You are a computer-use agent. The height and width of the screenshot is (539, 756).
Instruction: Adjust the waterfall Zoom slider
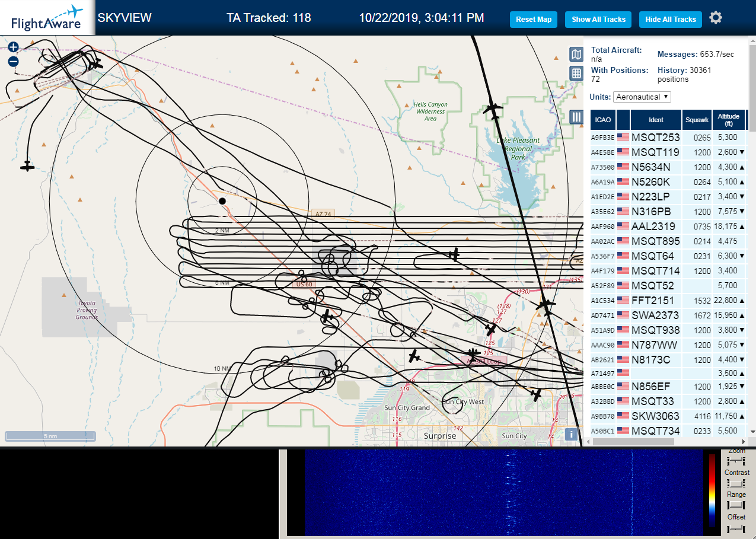[736, 461]
